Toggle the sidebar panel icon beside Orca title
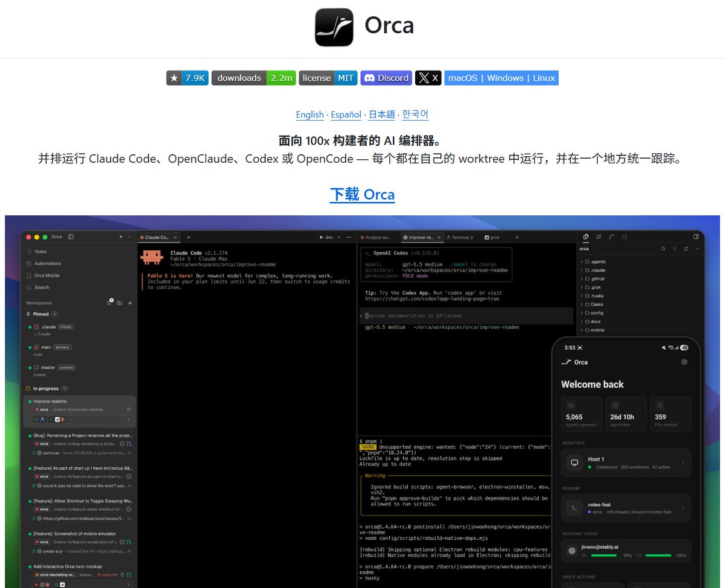This screenshot has width=724, height=588. [71, 237]
